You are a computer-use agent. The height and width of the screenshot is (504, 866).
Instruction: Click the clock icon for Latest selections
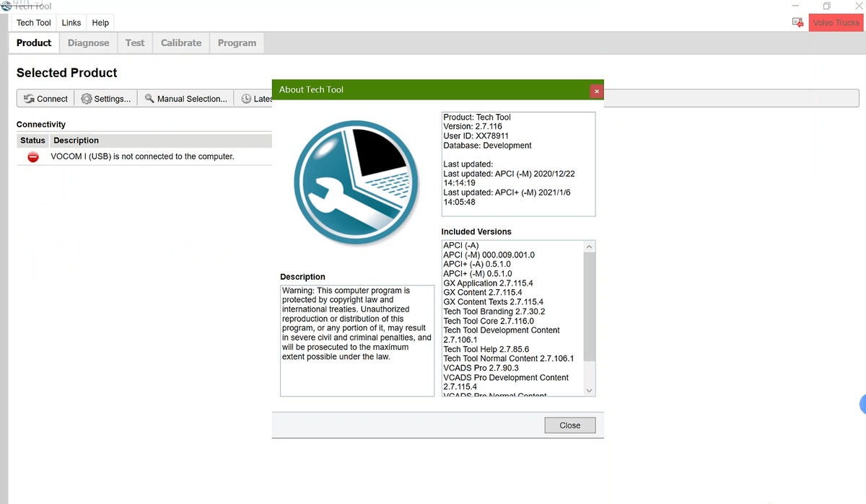click(247, 99)
